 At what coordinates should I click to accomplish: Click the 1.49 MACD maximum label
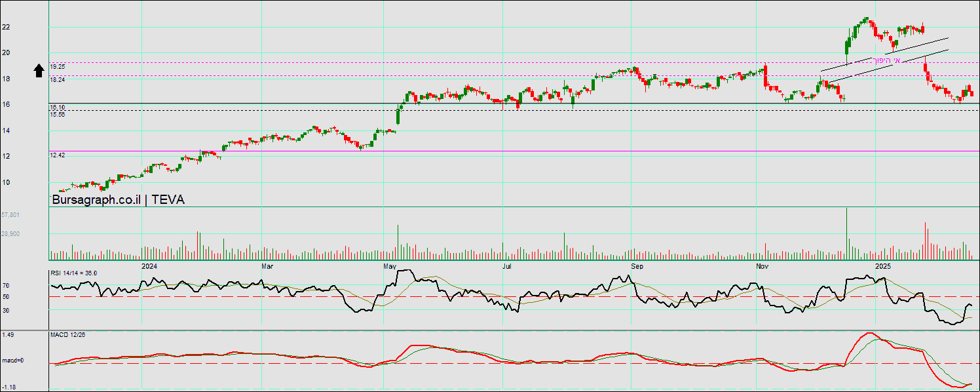click(x=8, y=335)
